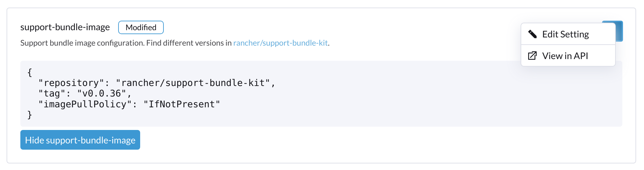This screenshot has width=644, height=170.
Task: Click the opening curly brace of the JSON
Action: [30, 73]
